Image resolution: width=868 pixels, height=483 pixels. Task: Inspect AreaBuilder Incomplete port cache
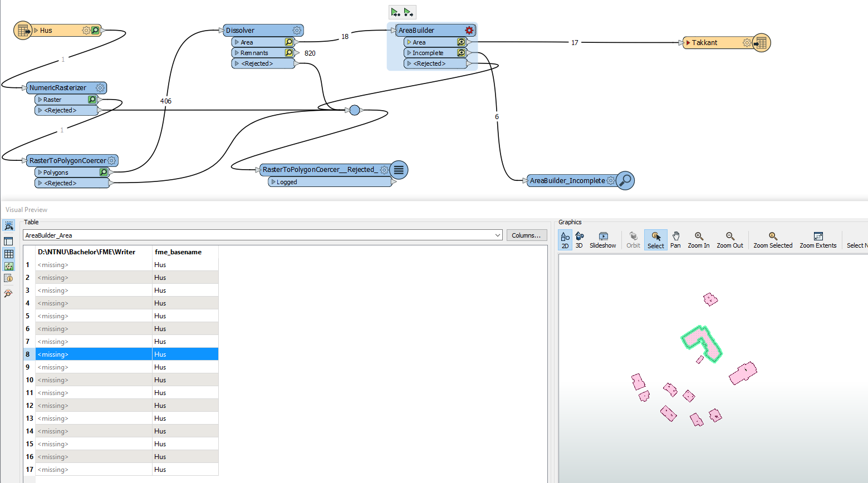[461, 53]
